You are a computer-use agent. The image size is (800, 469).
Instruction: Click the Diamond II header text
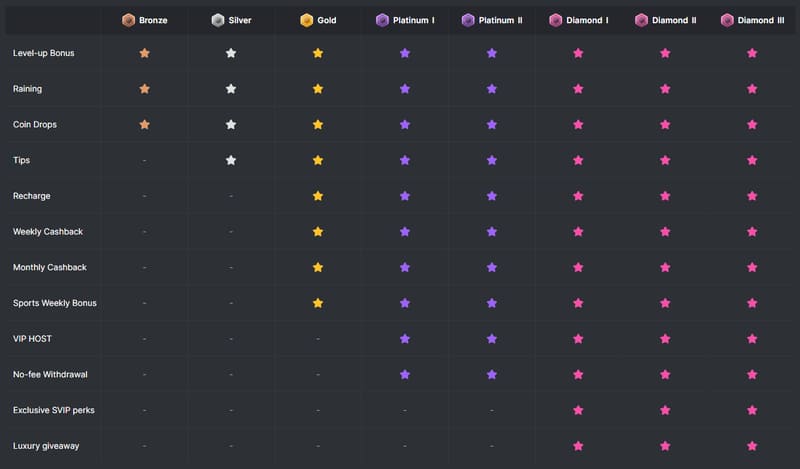click(x=674, y=20)
